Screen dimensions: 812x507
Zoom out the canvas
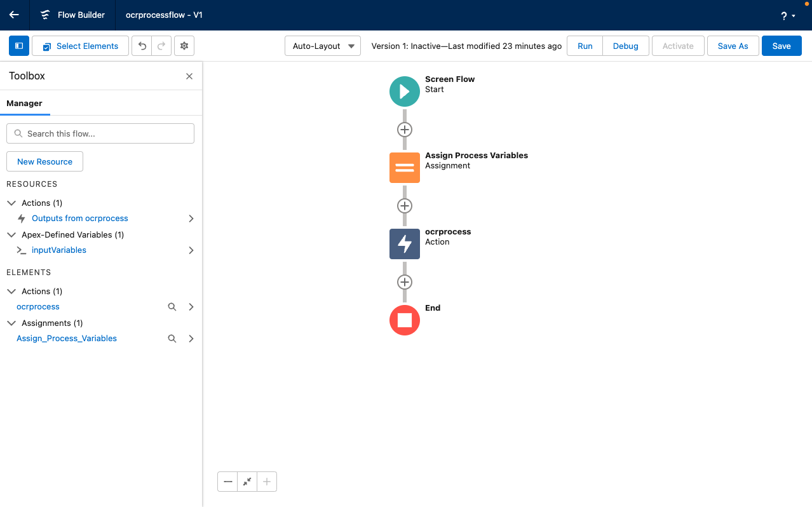click(x=227, y=482)
